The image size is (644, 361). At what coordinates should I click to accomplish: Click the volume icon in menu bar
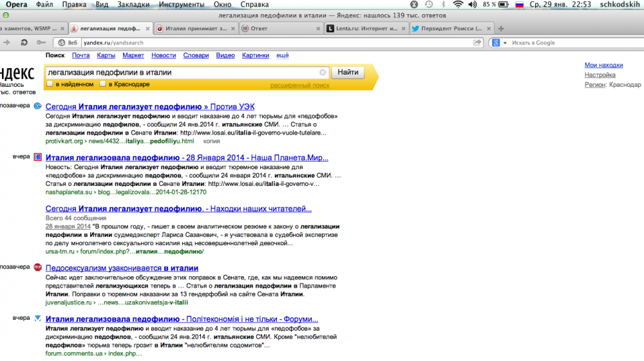point(473,5)
